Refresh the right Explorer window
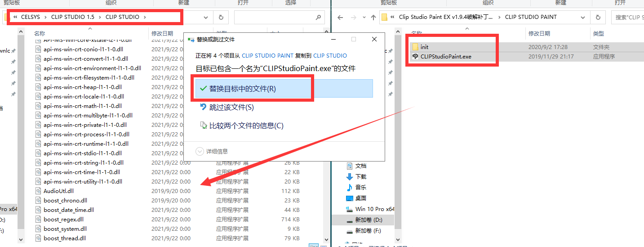Viewport: 644px width, 247px height. click(x=598, y=17)
